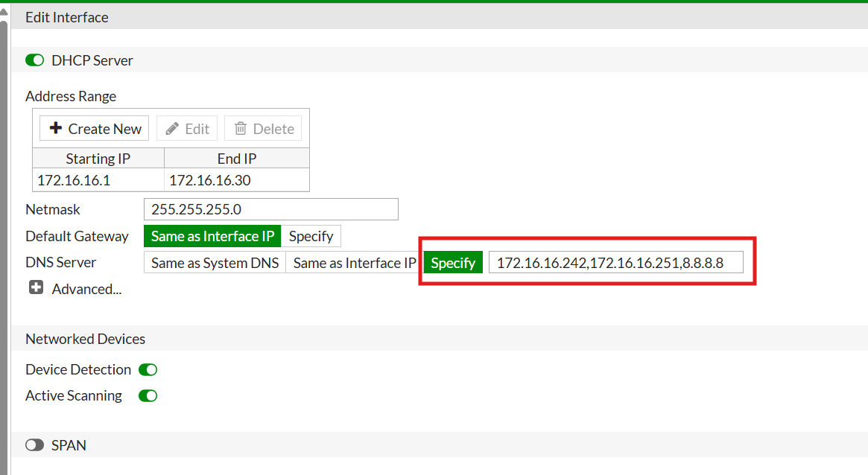Click the Networked Devices section heading
The height and width of the screenshot is (475, 868).
pos(85,339)
